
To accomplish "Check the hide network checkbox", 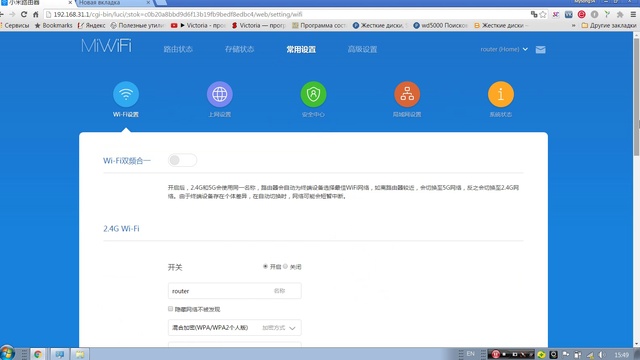I will click(171, 309).
